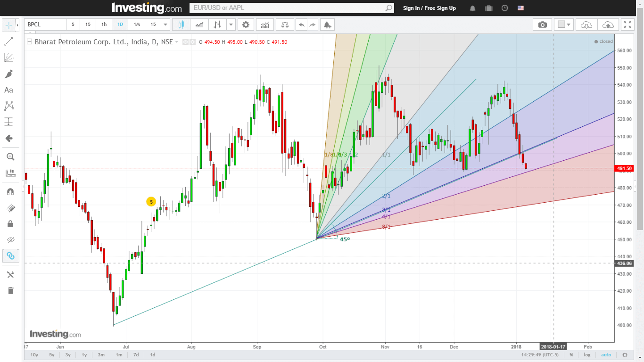Redo the last chart action
Viewport: 644px width, 362px height.
(312, 25)
